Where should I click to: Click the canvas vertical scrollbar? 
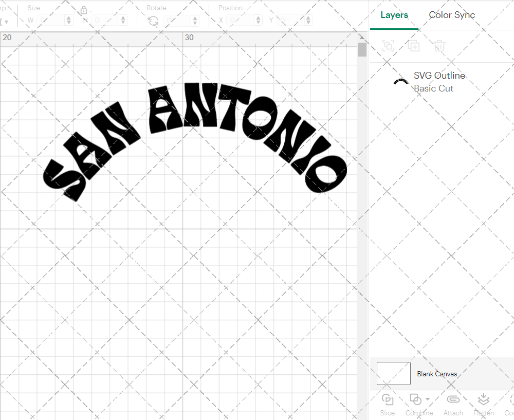click(x=362, y=49)
